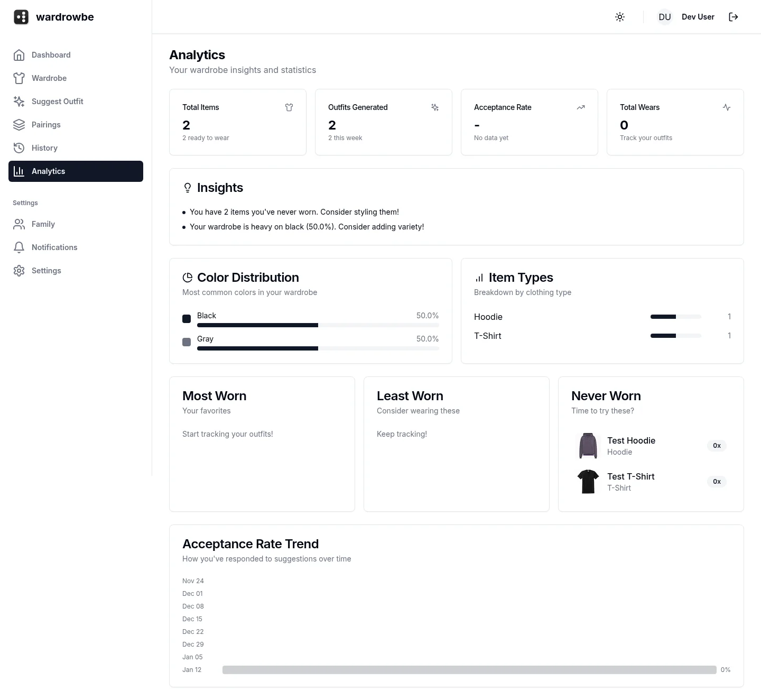761x700 pixels.
Task: Click the Test Hoodie thumbnail in Never Worn
Action: 588,446
